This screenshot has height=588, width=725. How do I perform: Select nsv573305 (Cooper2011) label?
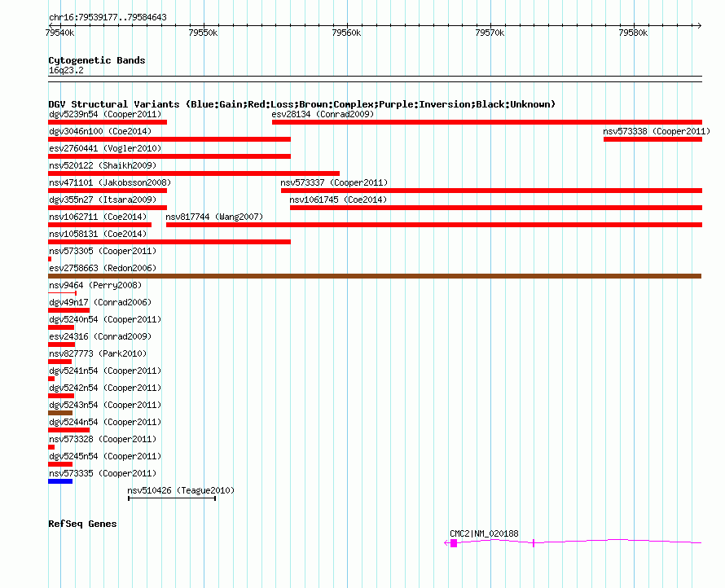(x=103, y=251)
